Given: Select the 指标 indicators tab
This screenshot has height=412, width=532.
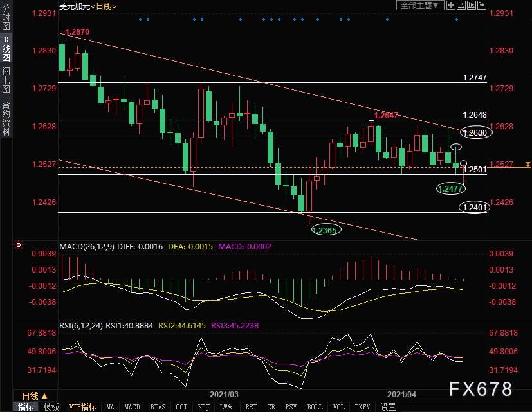Looking at the screenshot, I should [26, 407].
